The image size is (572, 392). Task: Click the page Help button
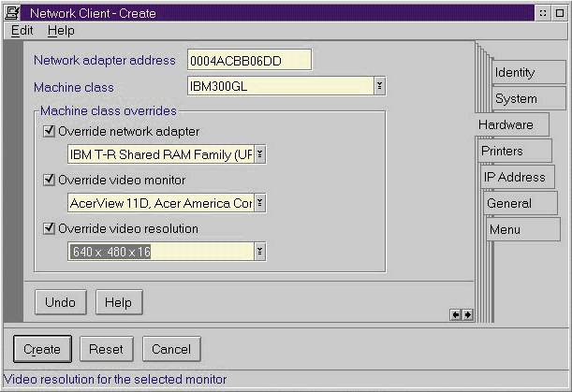[x=119, y=302]
